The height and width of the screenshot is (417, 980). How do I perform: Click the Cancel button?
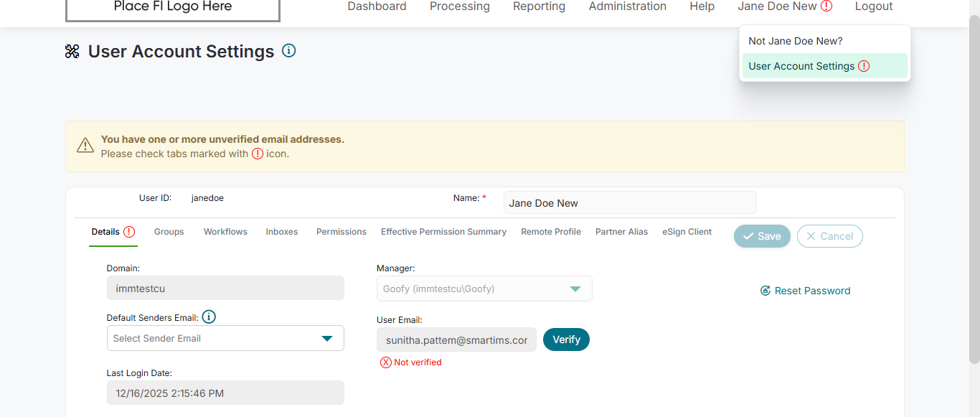click(x=829, y=236)
